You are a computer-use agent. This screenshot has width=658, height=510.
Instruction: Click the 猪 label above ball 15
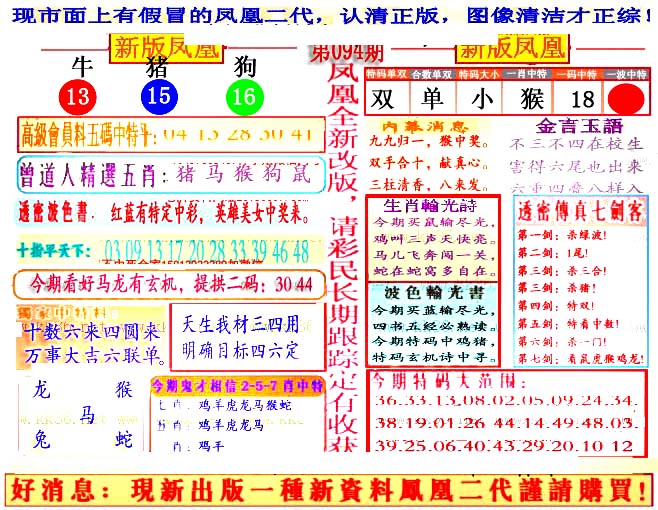point(156,67)
